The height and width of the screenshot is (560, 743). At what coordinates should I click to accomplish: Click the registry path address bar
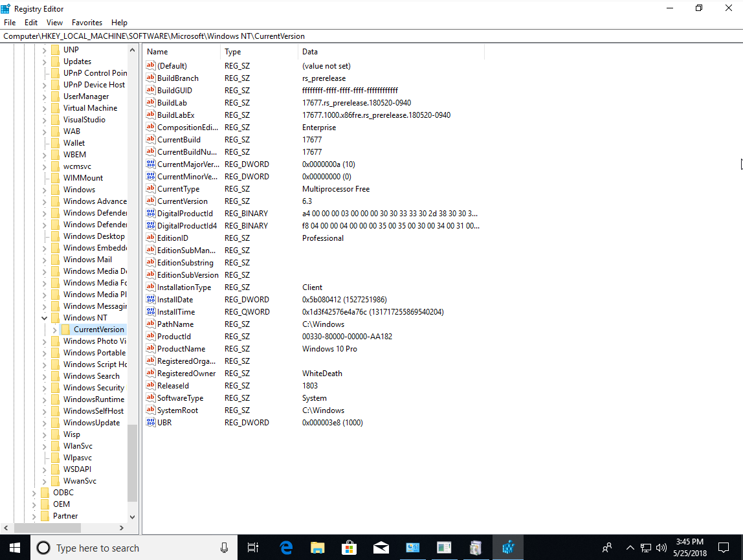coord(371,36)
